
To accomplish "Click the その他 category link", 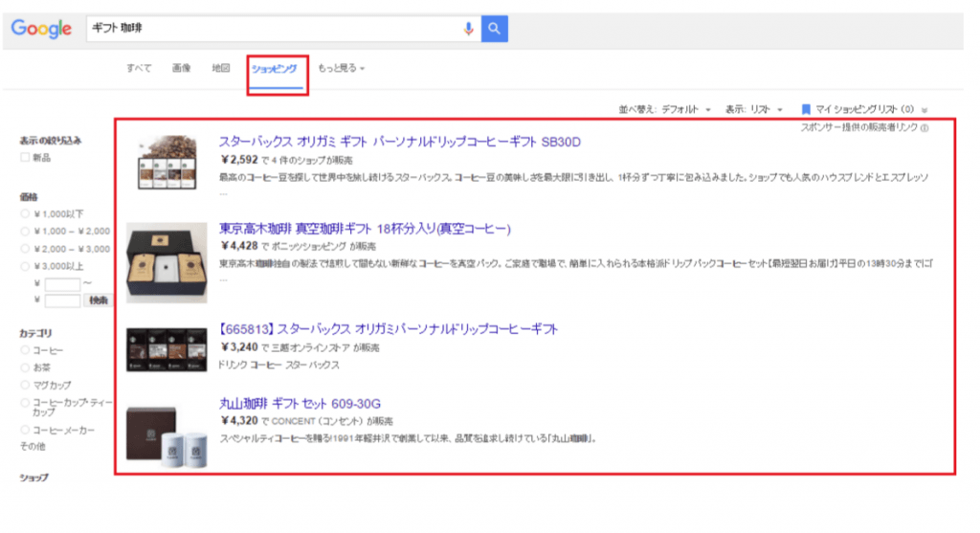I will [x=33, y=446].
